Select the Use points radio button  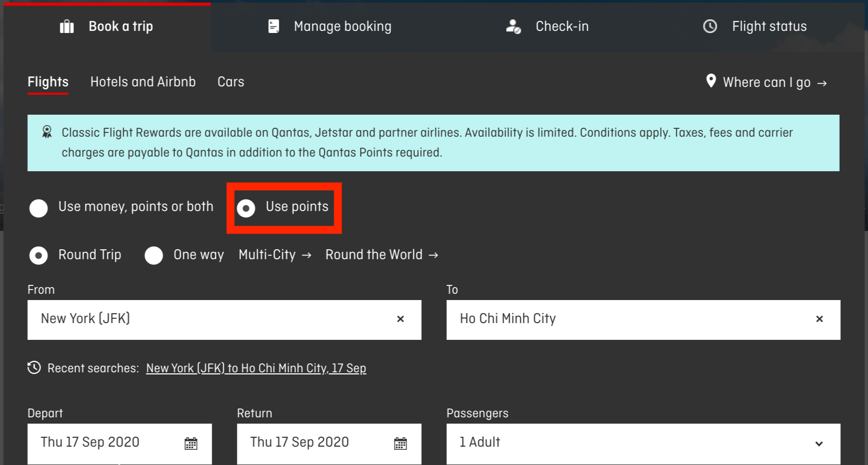[246, 208]
